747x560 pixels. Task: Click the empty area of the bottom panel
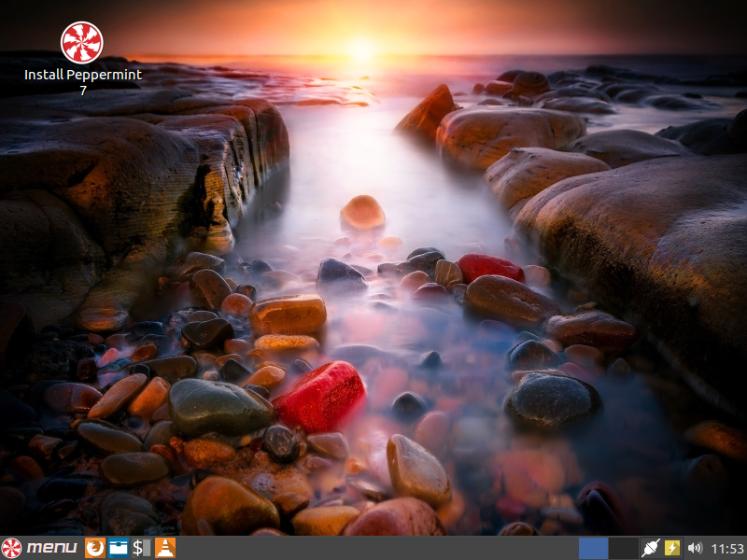point(373,548)
